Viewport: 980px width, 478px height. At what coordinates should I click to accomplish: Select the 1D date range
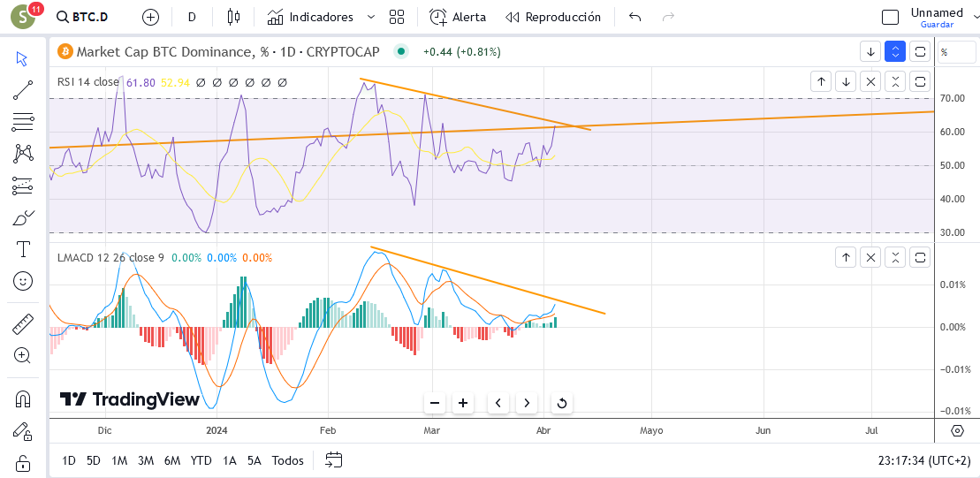[69, 461]
